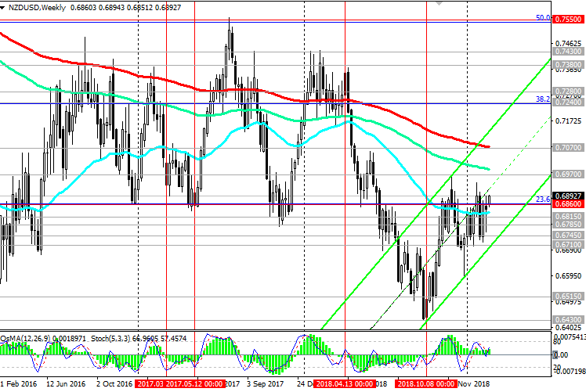Select the grey 0.72400 level label

[x=568, y=102]
